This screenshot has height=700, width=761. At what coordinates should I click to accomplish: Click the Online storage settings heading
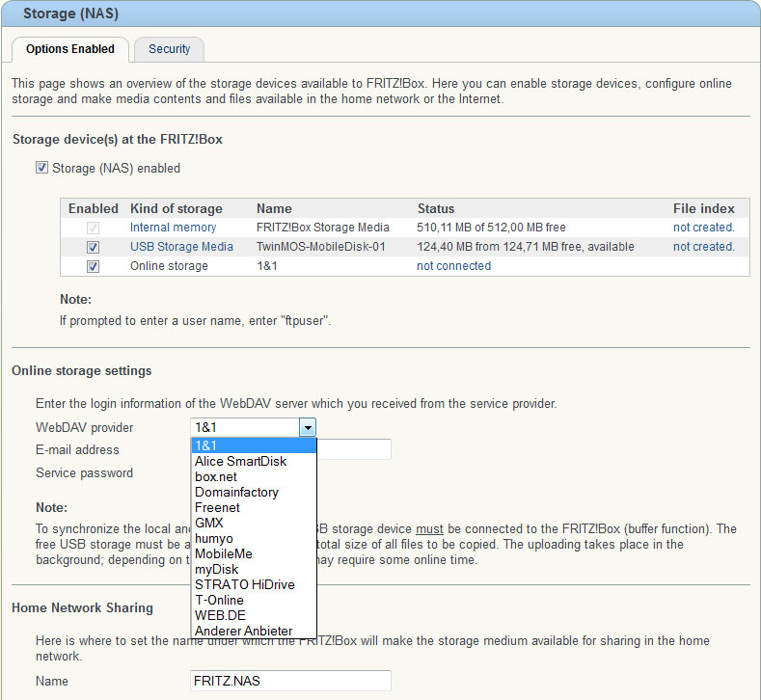(x=82, y=370)
